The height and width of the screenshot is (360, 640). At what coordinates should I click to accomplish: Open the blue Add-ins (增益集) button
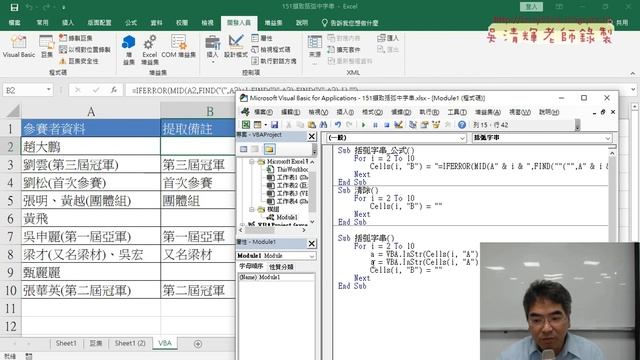coord(129,49)
